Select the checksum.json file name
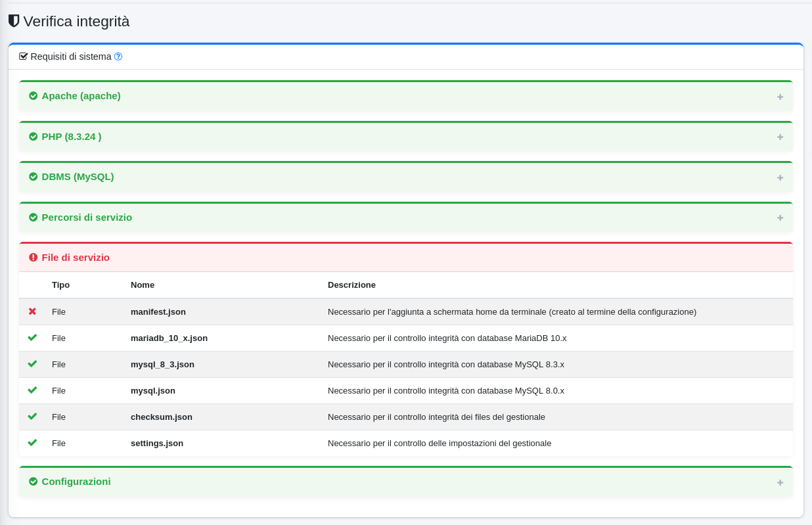This screenshot has height=525, width=812. (162, 417)
